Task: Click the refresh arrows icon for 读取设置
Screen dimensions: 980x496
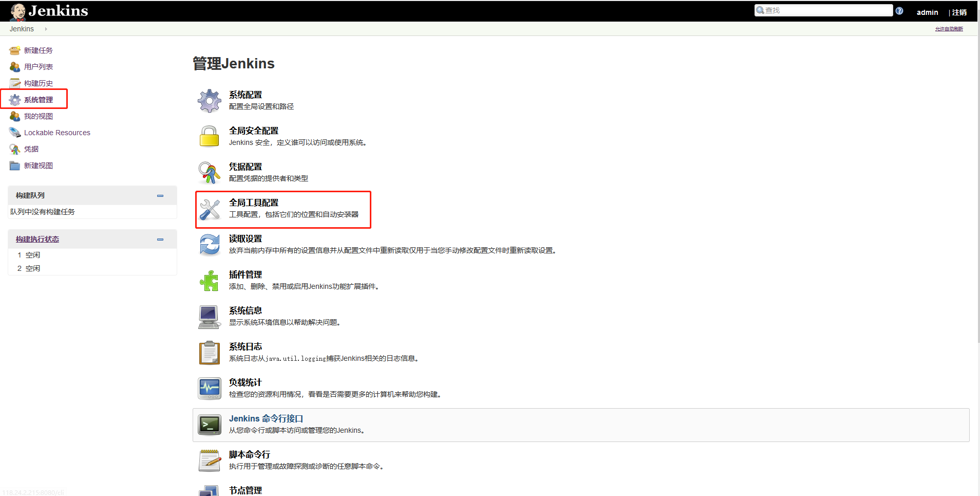Action: click(210, 245)
